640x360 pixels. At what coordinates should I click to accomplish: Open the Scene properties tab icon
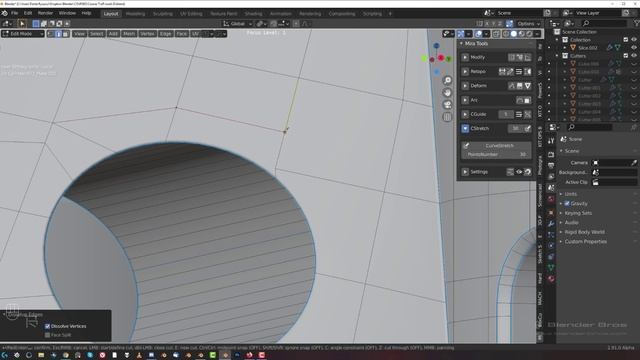point(551,188)
